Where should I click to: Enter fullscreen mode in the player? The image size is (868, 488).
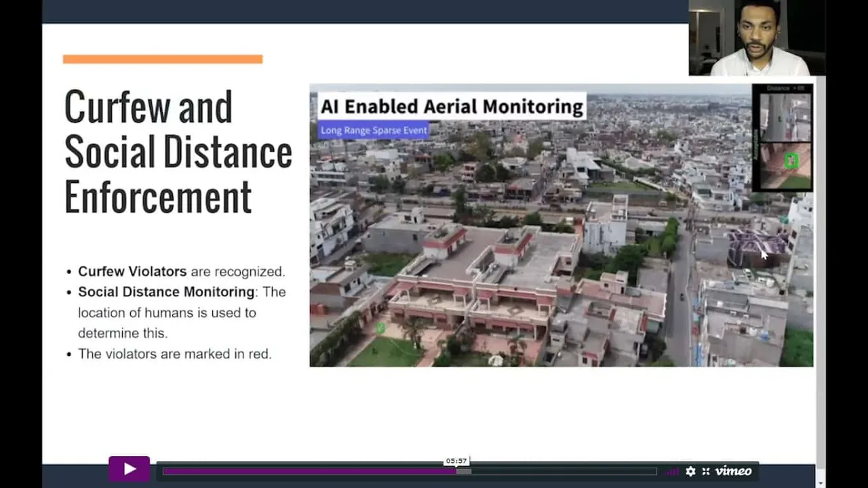coord(706,471)
